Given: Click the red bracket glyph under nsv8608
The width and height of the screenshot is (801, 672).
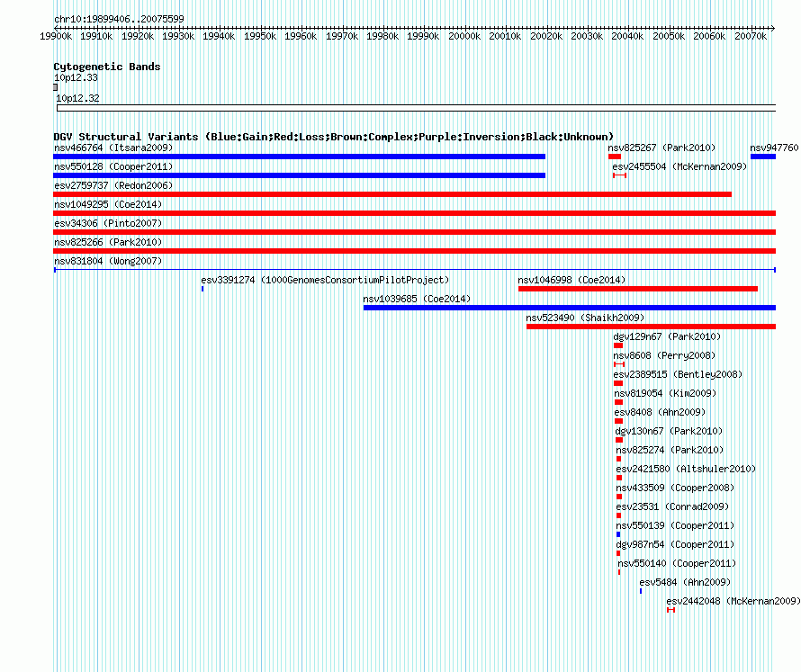Looking at the screenshot, I should (x=619, y=364).
